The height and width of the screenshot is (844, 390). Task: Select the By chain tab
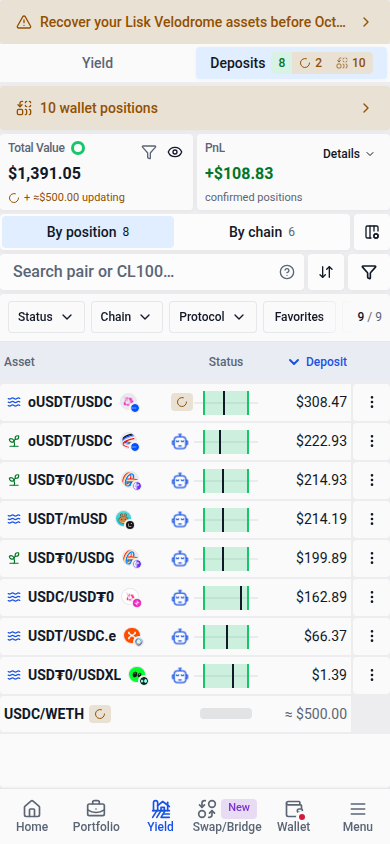261,232
